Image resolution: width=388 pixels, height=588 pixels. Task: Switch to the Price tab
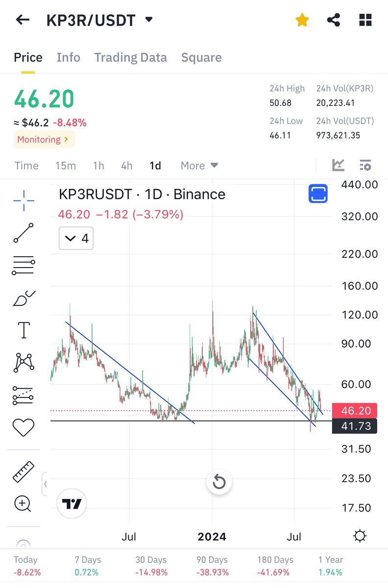point(28,57)
